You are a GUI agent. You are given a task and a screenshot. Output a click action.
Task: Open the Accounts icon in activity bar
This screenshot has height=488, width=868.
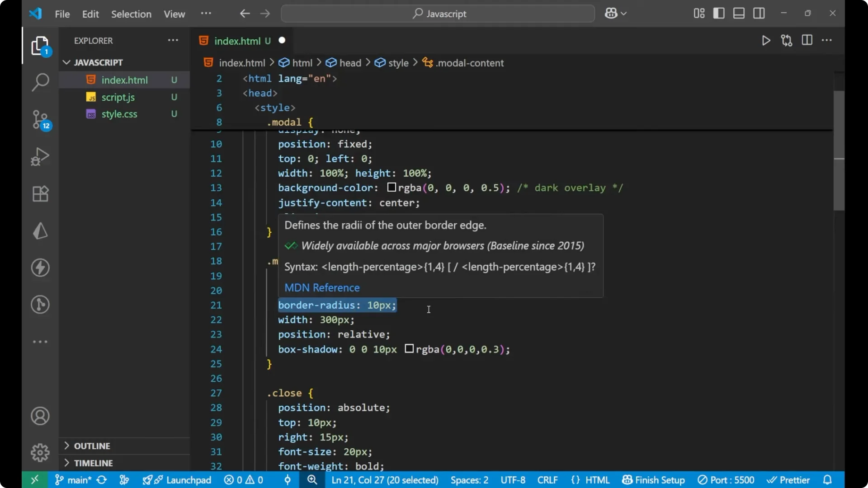[x=40, y=416]
